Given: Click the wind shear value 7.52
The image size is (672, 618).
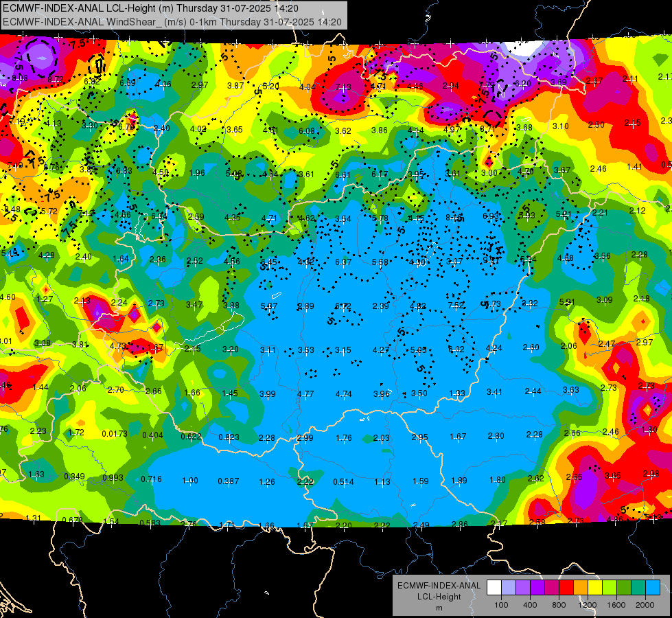Looking at the screenshot, I should tap(456, 305).
